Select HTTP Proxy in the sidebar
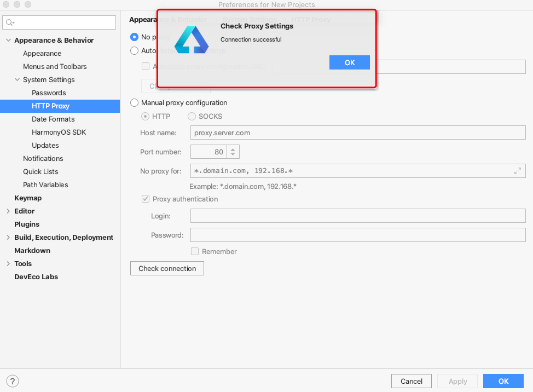The height and width of the screenshot is (392, 533). [x=60, y=106]
